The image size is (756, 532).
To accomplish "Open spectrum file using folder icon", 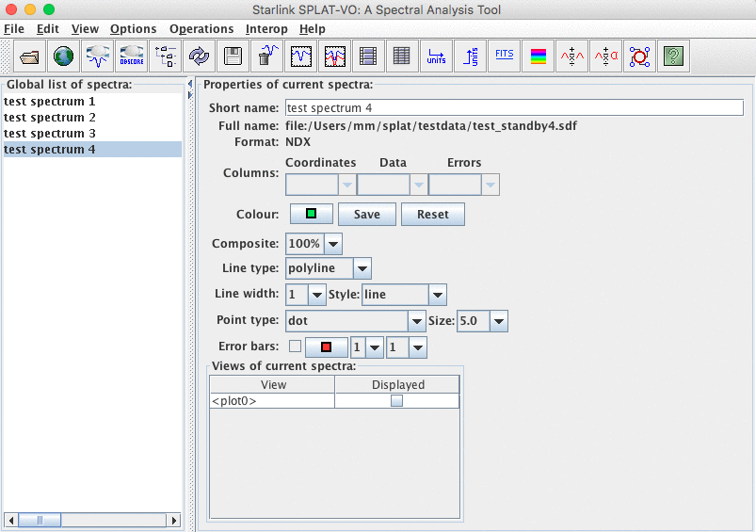I will (30, 56).
